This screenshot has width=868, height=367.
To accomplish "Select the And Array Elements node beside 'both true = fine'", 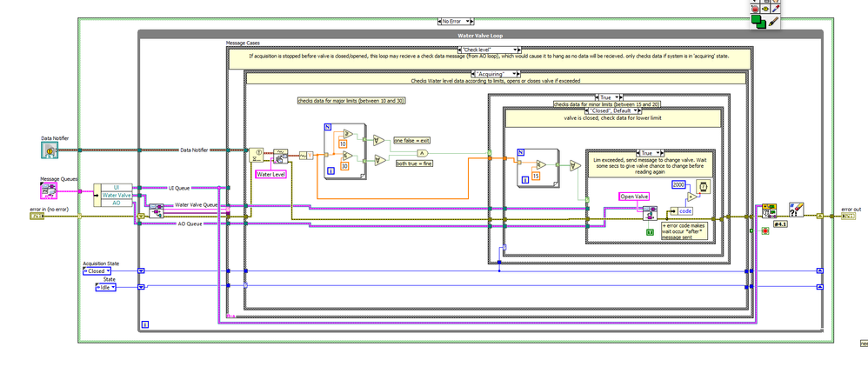I will pos(379,161).
